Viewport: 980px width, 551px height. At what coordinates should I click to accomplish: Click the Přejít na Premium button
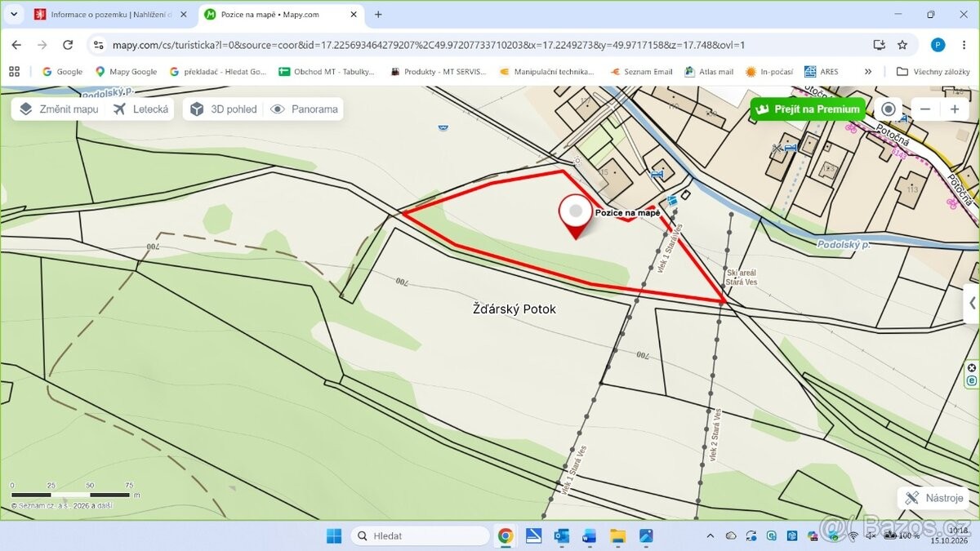click(x=808, y=109)
